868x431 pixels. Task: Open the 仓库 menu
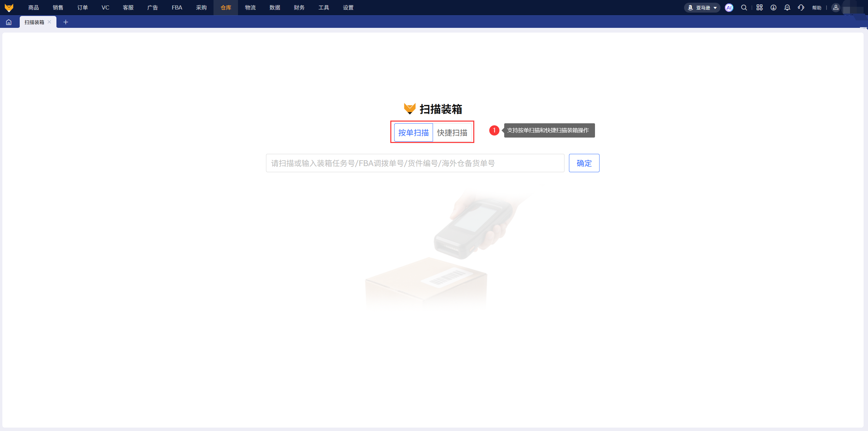(x=226, y=7)
